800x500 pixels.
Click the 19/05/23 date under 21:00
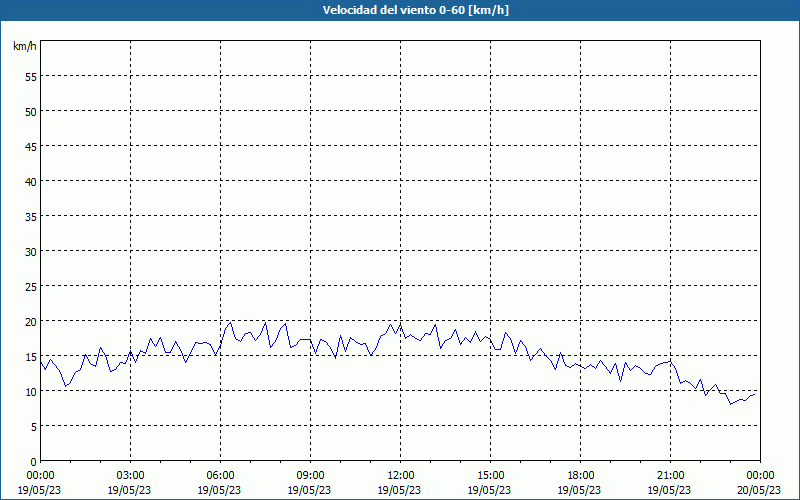click(x=669, y=490)
